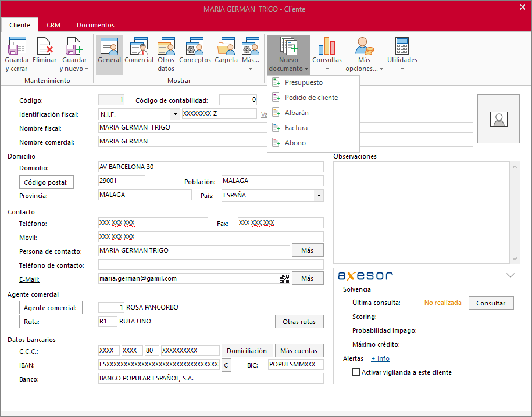This screenshot has height=417, width=532.
Task: Open the Conceptos section
Action: pyautogui.click(x=195, y=51)
